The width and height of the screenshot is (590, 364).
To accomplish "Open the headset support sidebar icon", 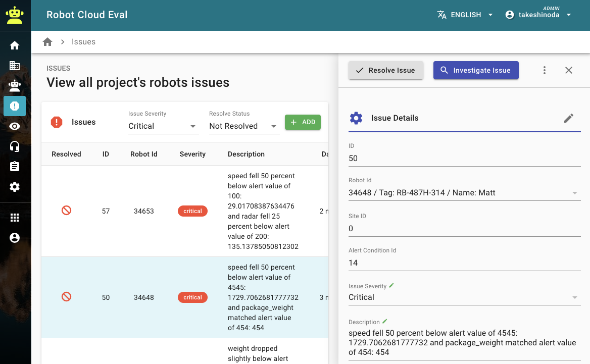I will pos(15,146).
